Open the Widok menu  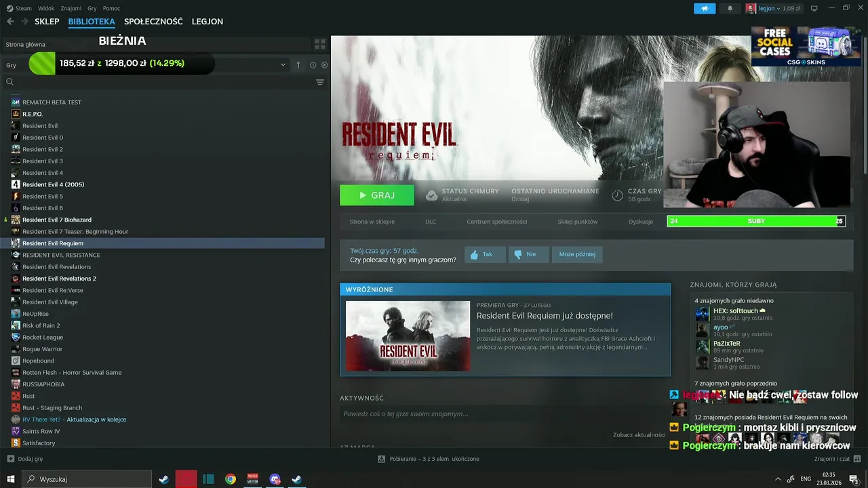46,9
